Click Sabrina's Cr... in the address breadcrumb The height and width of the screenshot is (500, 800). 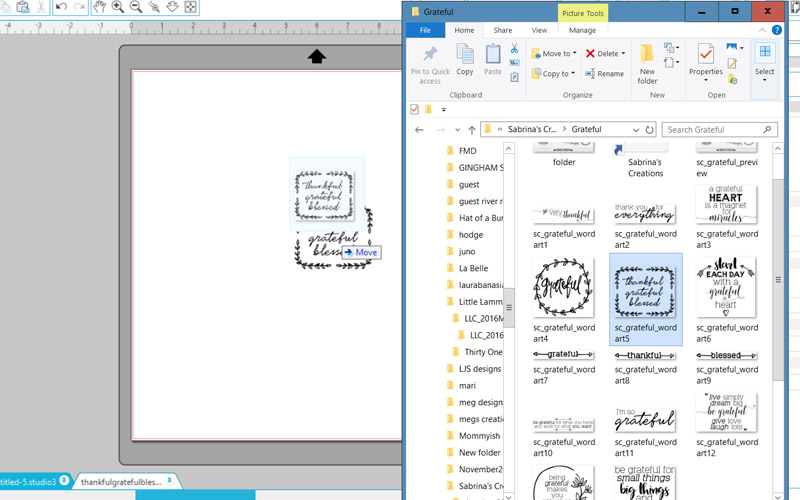[x=532, y=129]
